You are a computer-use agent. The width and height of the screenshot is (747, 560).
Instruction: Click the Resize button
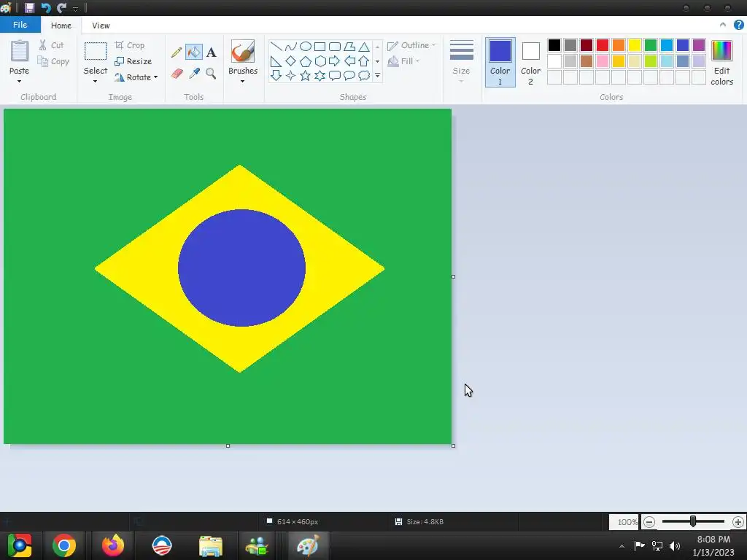[133, 61]
